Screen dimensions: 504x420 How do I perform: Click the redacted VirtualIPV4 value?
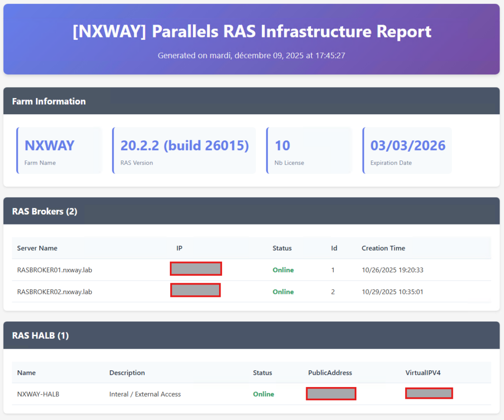(x=429, y=393)
